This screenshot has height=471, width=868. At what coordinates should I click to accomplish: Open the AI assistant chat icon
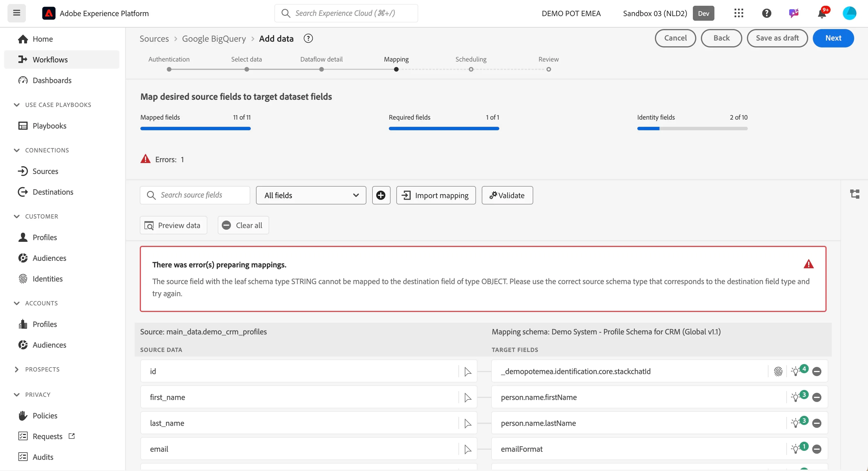pos(794,13)
